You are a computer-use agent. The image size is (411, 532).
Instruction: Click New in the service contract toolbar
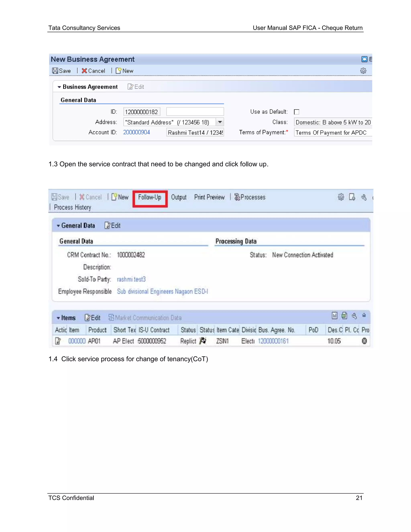coord(120,197)
